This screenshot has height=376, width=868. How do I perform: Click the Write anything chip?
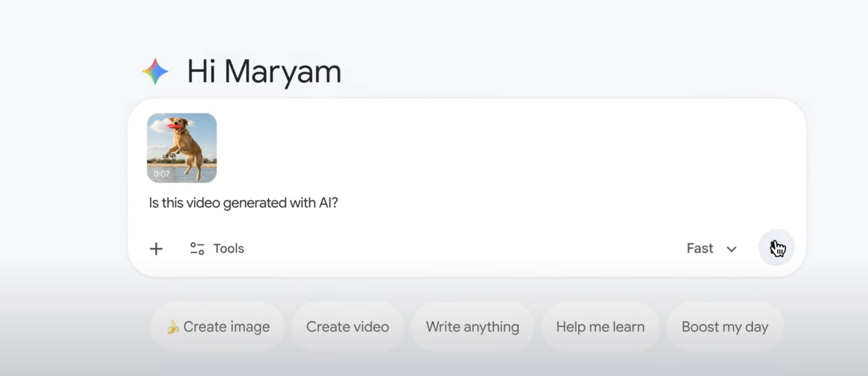click(472, 326)
